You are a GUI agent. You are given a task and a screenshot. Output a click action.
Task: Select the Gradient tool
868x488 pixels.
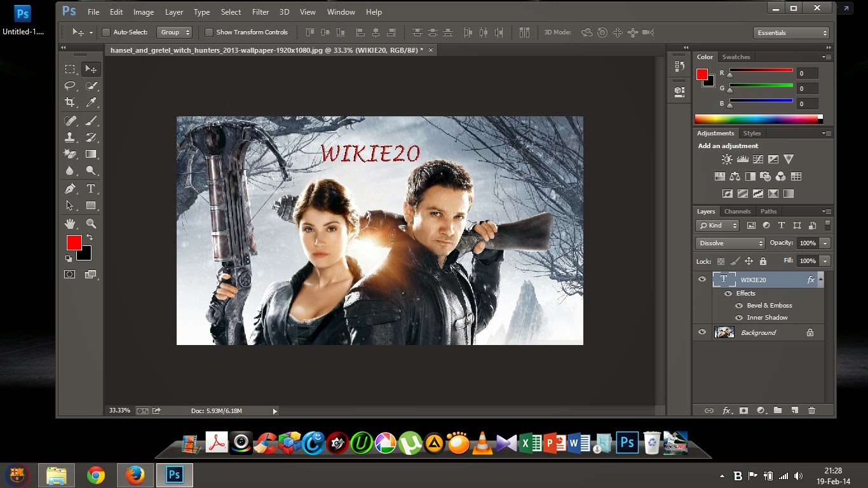point(91,154)
